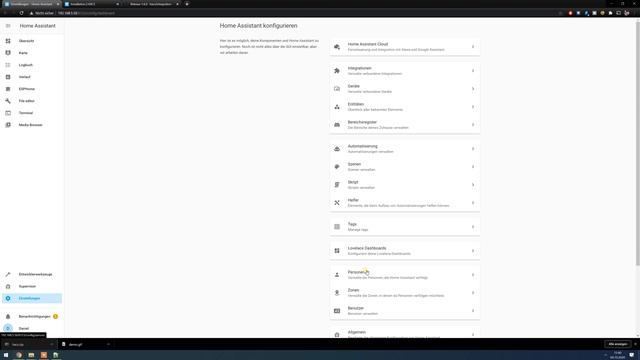The height and width of the screenshot is (360, 640).
Task: Open the Benutzer settings label
Action: [x=355, y=308]
